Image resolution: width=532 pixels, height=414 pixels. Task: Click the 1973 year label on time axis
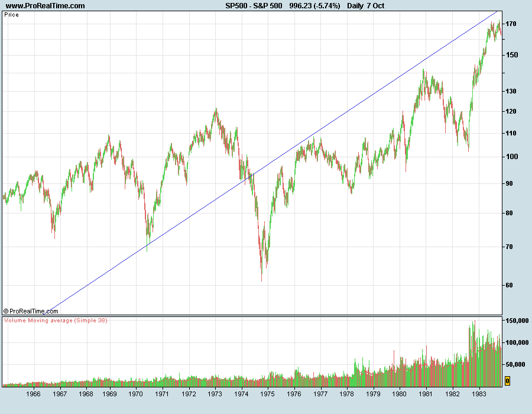pos(215,394)
